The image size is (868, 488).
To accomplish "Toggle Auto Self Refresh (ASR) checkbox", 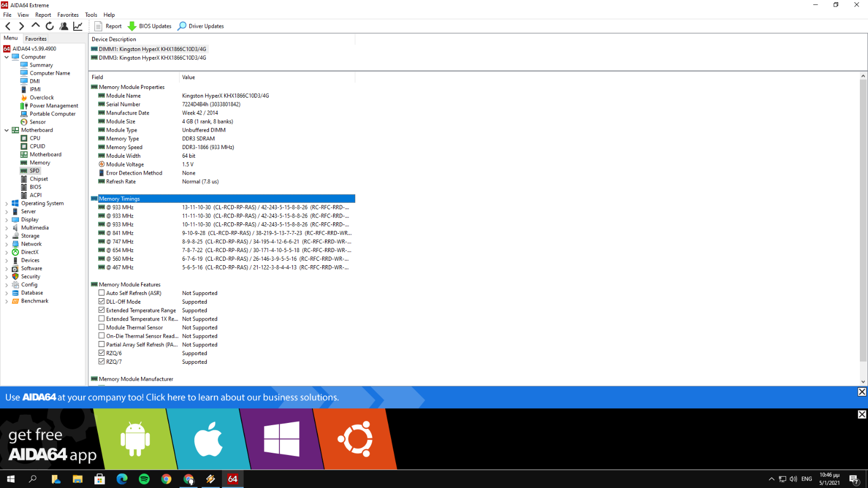I will (x=101, y=293).
